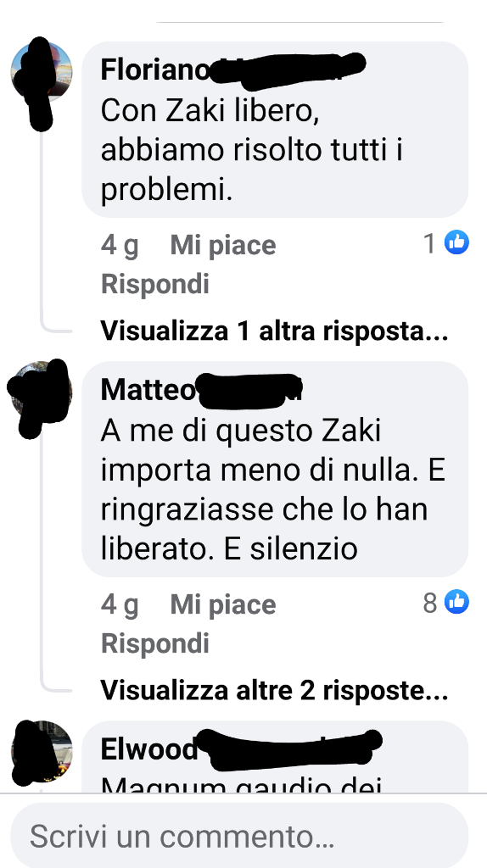View the 8 reactions count on Matteo's comment
Screen dimensions: 487x868
coord(430,603)
